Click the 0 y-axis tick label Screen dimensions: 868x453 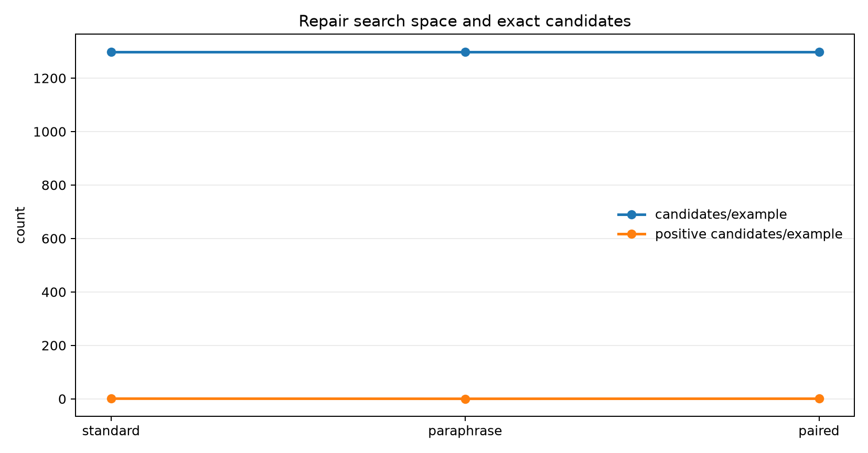(x=62, y=399)
